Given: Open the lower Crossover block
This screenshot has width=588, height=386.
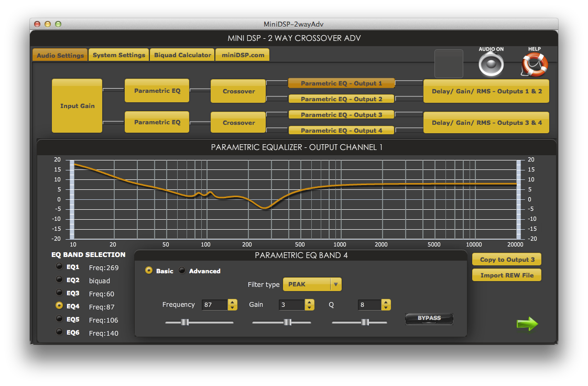Looking at the screenshot, I should 238,123.
